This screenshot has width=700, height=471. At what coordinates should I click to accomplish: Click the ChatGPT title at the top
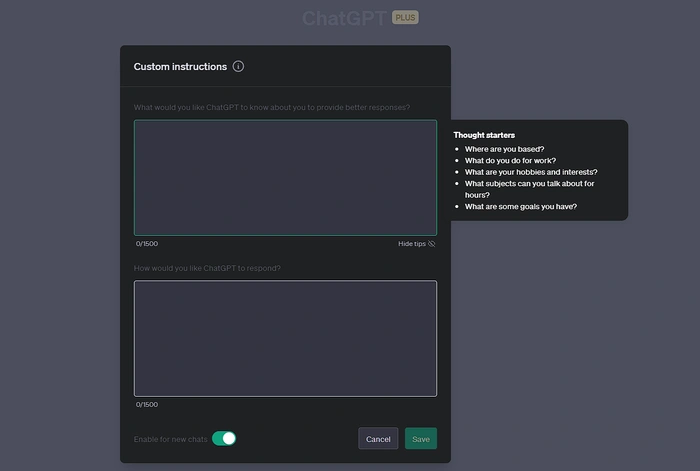pyautogui.click(x=344, y=19)
